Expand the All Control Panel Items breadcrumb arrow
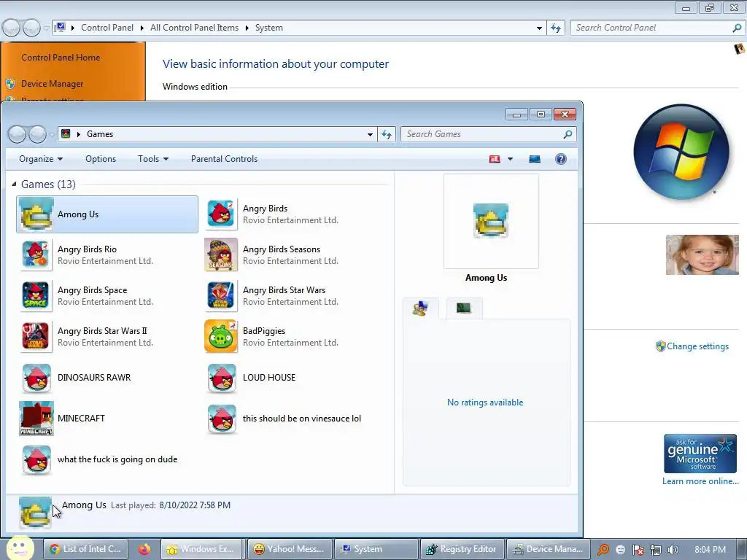This screenshot has height=560, width=747. point(247,28)
